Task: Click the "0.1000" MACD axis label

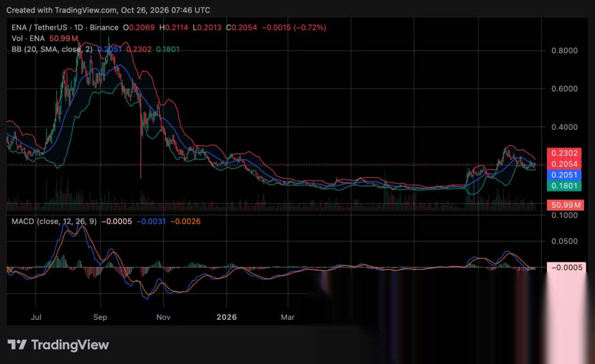Action: (x=565, y=215)
